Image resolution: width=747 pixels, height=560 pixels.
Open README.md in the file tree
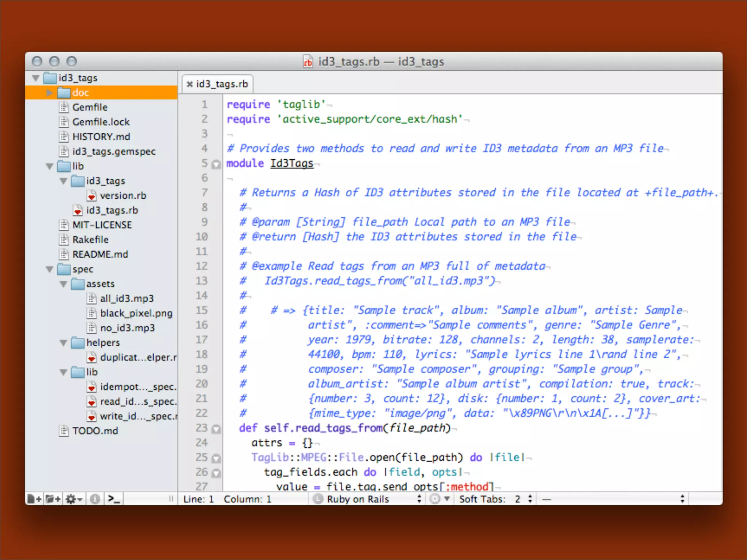tap(100, 254)
